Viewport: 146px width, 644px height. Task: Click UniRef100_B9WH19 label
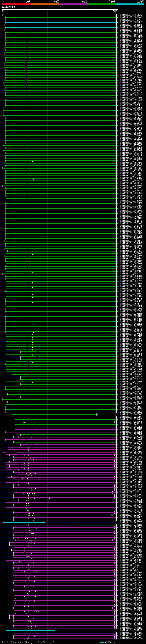(131, 60)
